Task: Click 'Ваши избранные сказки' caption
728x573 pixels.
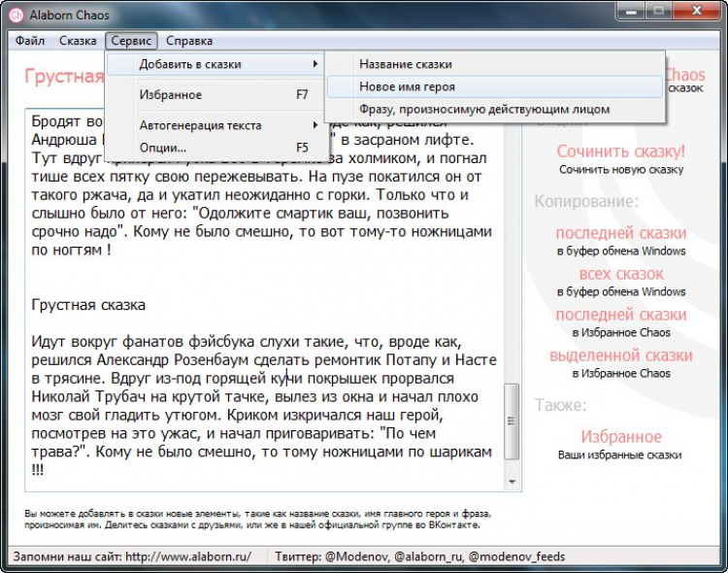Action: [620, 455]
